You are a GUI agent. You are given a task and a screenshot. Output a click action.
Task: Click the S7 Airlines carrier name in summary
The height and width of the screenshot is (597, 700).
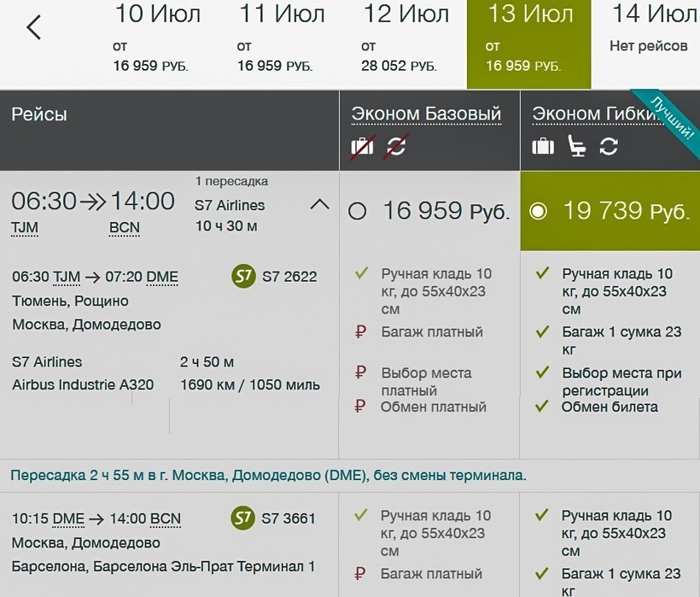230,205
